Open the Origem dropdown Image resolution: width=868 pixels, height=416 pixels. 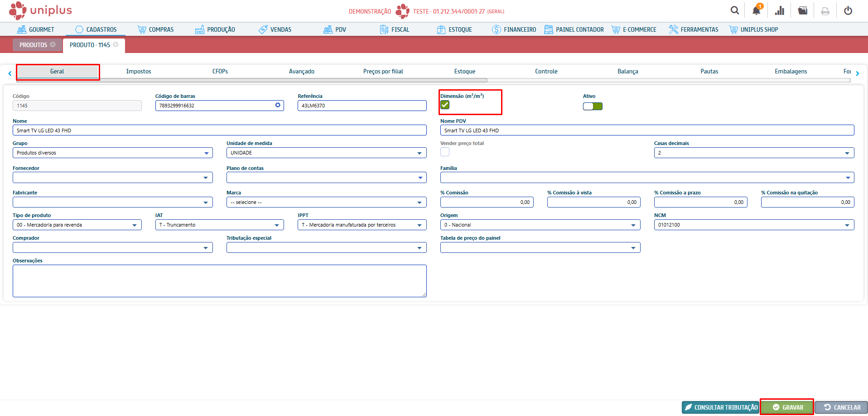pyautogui.click(x=540, y=225)
